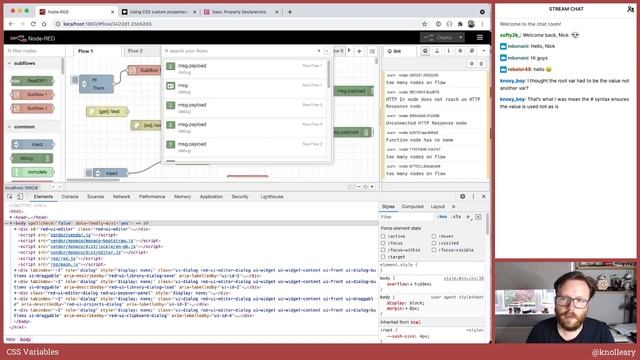Image resolution: width=640 pixels, height=360 pixels.
Task: Open lint settings gear icon
Action: click(x=471, y=64)
